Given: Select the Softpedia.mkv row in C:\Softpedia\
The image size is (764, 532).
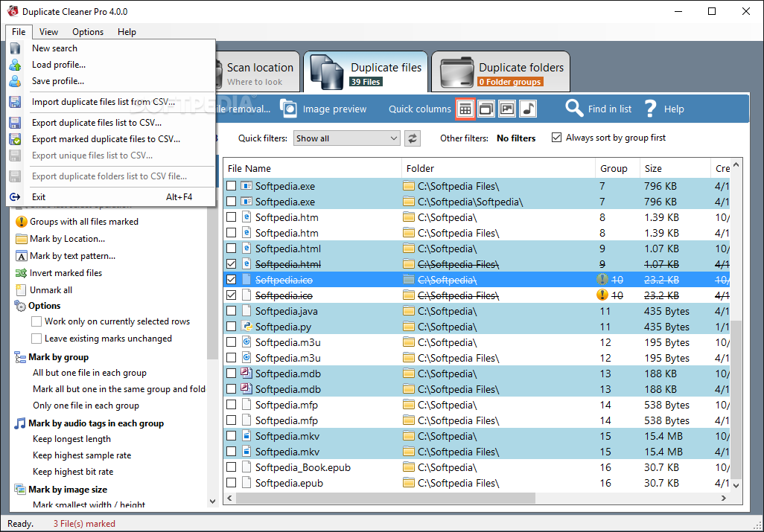Looking at the screenshot, I should pyautogui.click(x=477, y=436).
